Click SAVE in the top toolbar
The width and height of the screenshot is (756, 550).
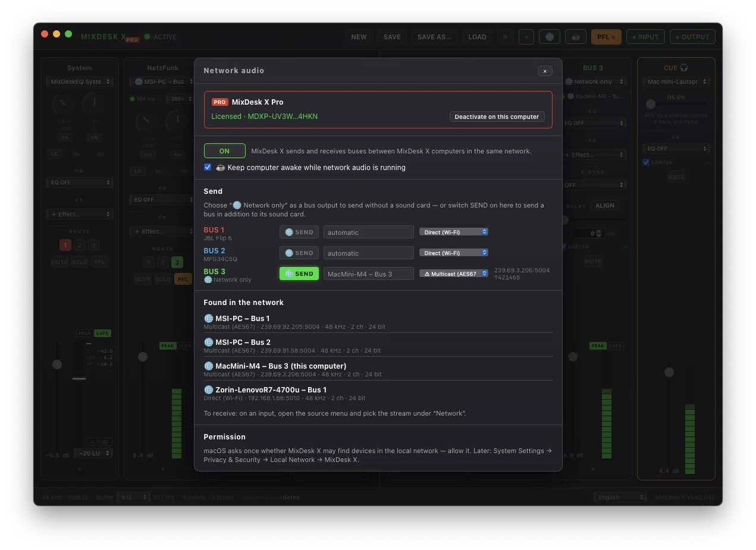coord(392,37)
